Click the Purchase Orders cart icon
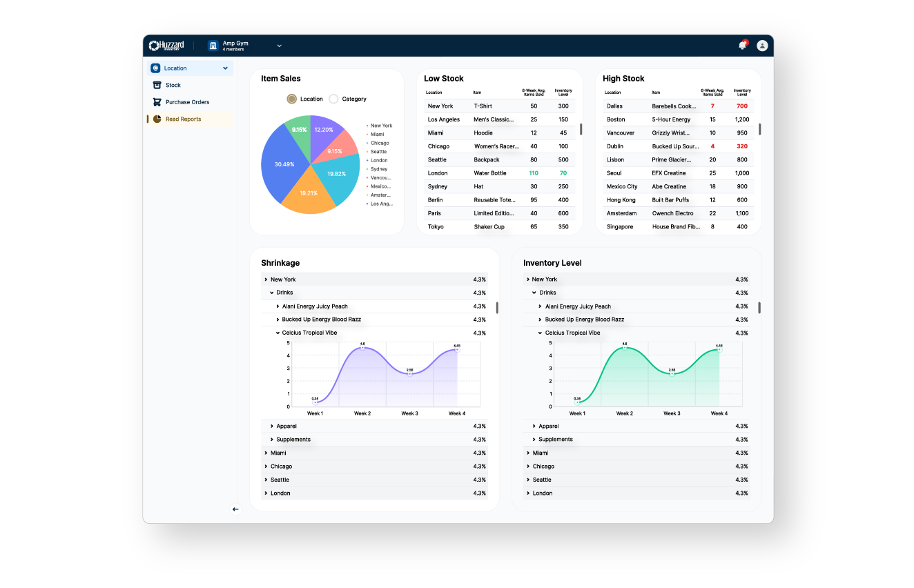This screenshot has width=914, height=588. [157, 102]
